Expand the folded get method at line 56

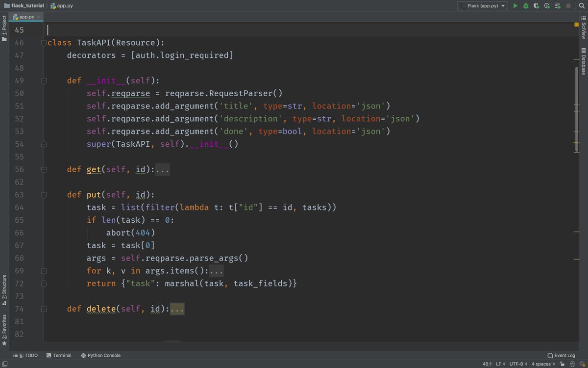44,169
